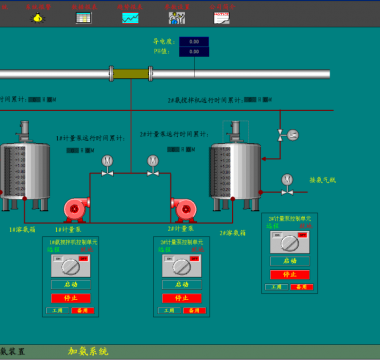The height and width of the screenshot is (360, 380).
Task: Select the 2#溶氨箱 tank graphic
Action: [x=235, y=166]
